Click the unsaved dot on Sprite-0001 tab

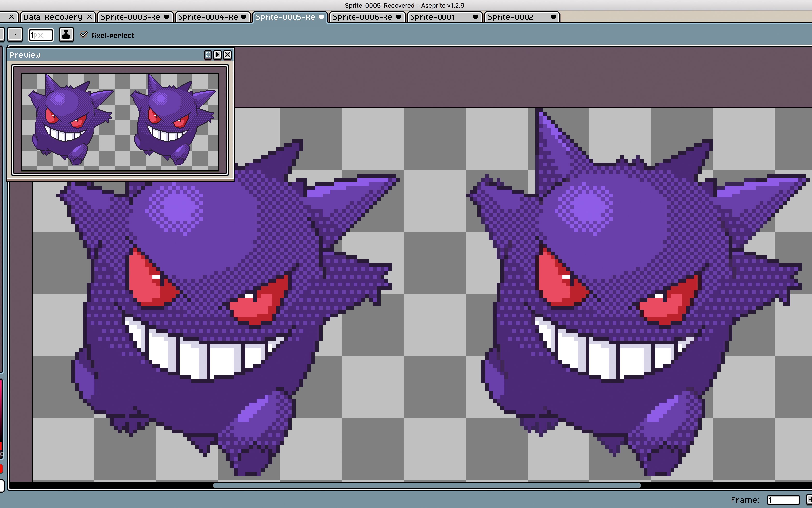[476, 17]
